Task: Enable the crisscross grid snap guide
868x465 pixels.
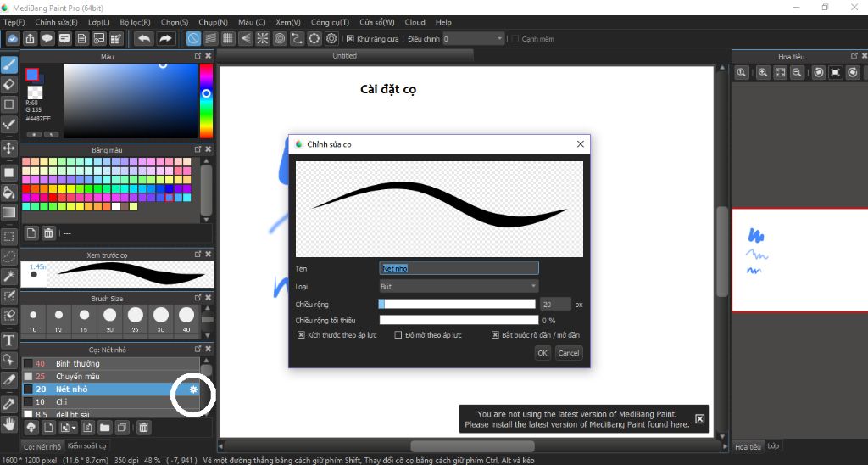Action: [227, 39]
